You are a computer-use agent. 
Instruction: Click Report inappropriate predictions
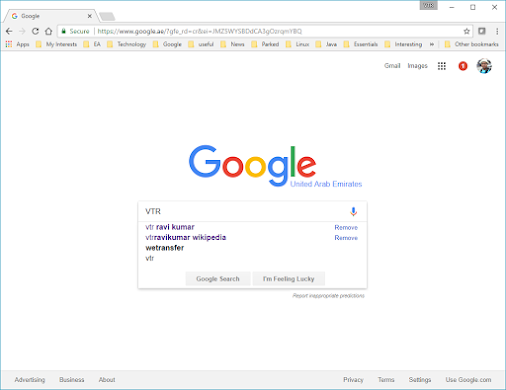pyautogui.click(x=328, y=296)
